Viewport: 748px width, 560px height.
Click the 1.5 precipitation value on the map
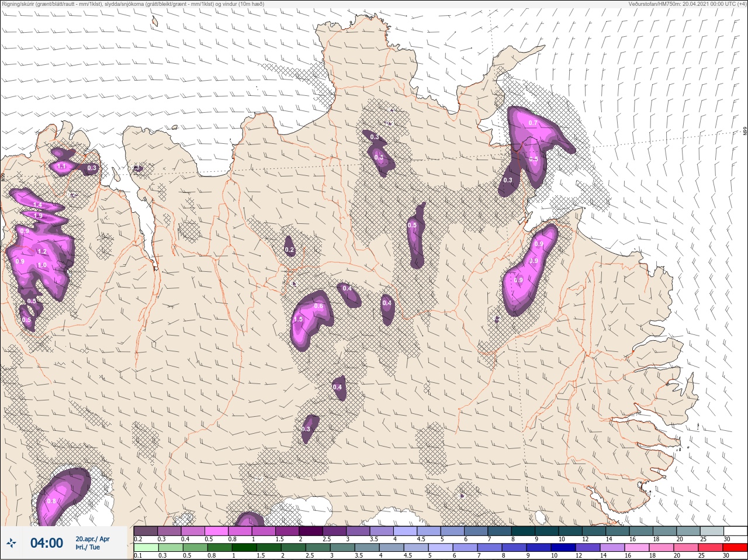click(298, 319)
